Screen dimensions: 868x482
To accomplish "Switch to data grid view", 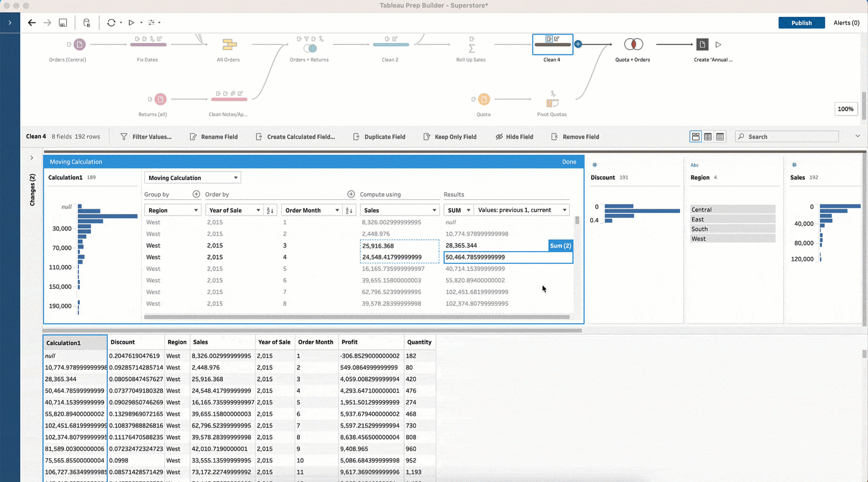I will pyautogui.click(x=708, y=137).
